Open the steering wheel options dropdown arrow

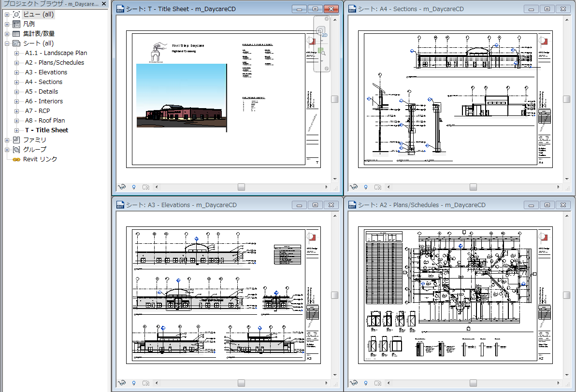322,41
